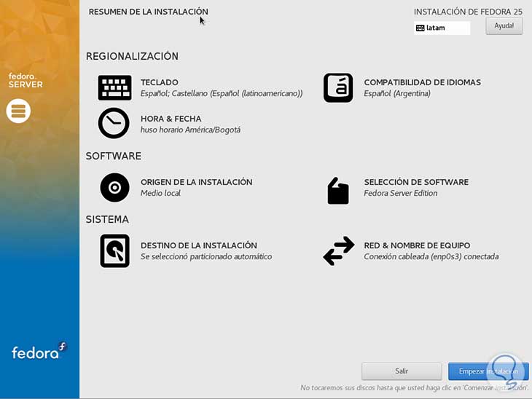Screen dimensions: 532x399
Task: Click the Fedora logo in the sidebar
Action: click(39, 351)
